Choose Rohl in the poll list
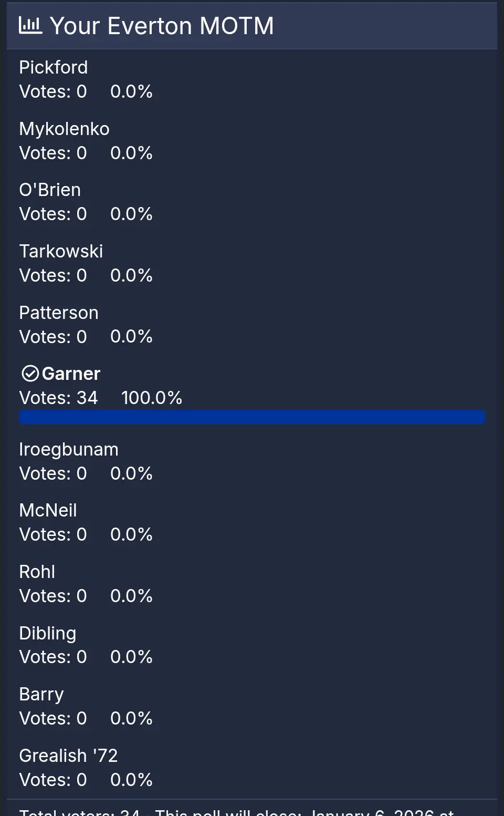The width and height of the screenshot is (504, 816). click(x=37, y=572)
